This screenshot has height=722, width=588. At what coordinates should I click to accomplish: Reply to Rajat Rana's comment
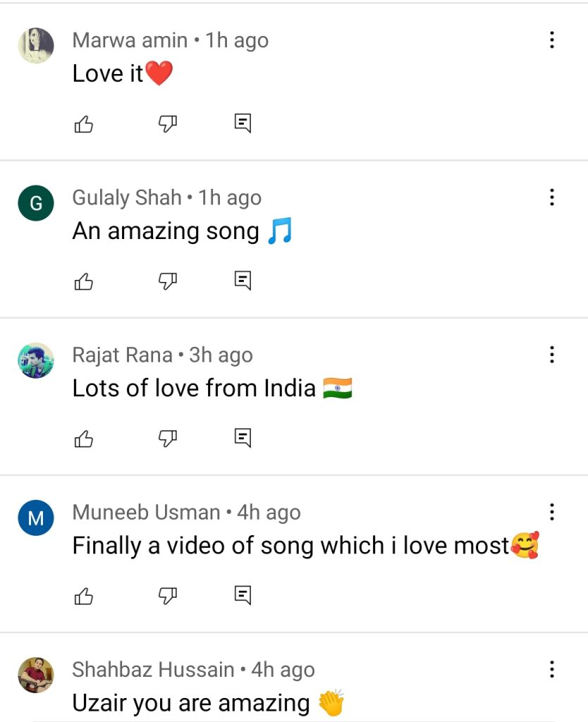click(243, 438)
